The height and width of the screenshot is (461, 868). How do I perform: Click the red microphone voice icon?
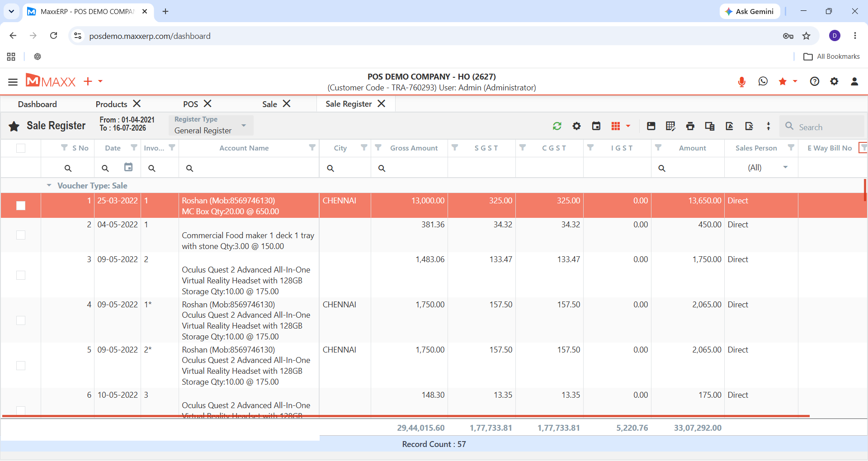tap(741, 82)
